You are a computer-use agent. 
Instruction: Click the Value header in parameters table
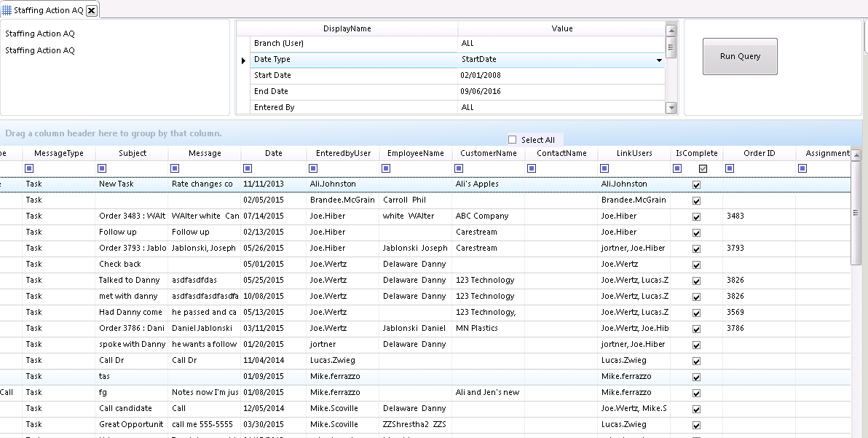562,29
